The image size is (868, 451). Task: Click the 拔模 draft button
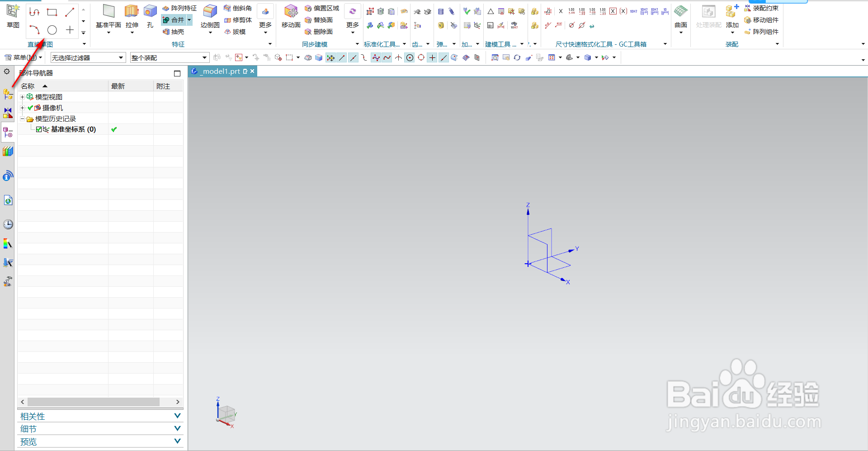pyautogui.click(x=235, y=32)
